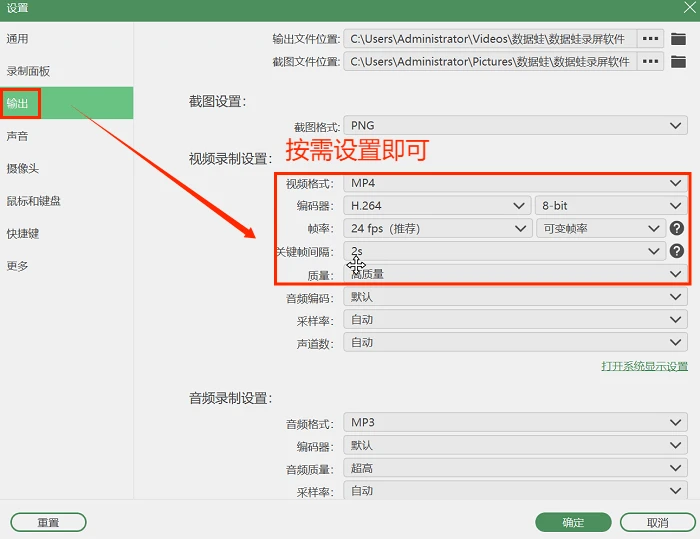Switch to the 录制面板 settings tab
700x539 pixels.
coord(67,71)
